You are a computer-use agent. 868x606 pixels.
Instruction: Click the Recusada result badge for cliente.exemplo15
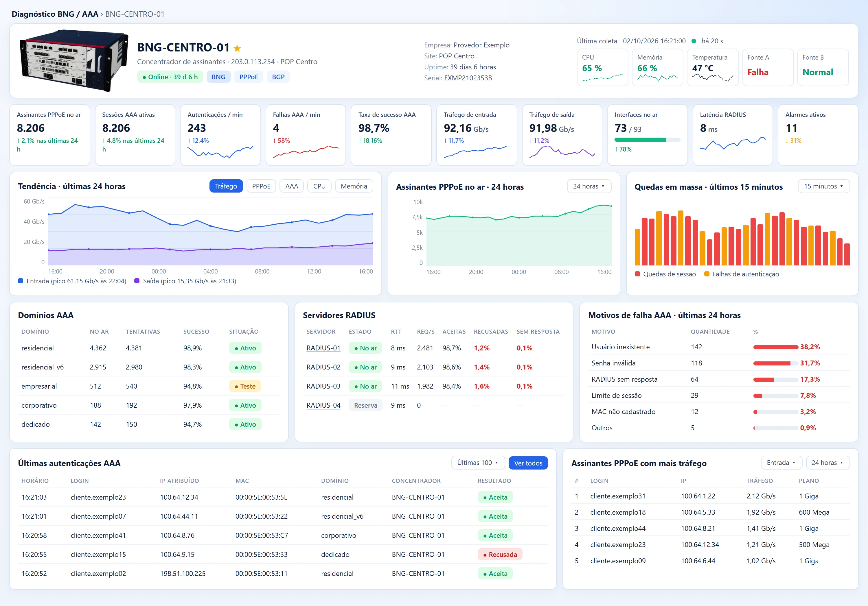[500, 555]
